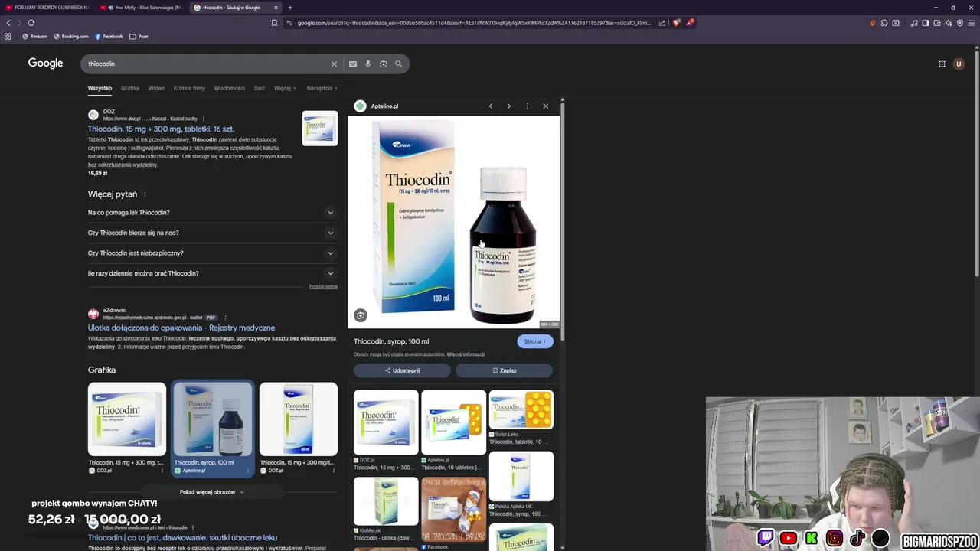Click the Instagram icon in stream overlay
The image size is (980, 551).
[x=835, y=539]
